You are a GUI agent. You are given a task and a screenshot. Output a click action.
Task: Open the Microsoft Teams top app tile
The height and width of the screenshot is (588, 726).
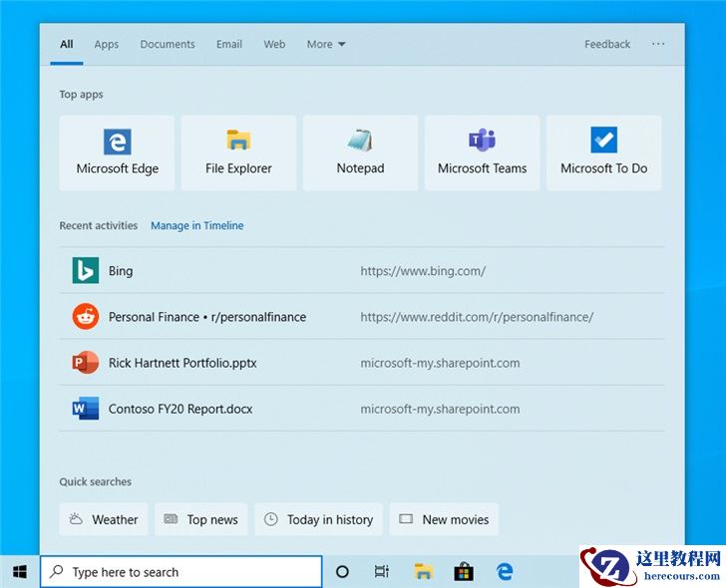(x=482, y=152)
